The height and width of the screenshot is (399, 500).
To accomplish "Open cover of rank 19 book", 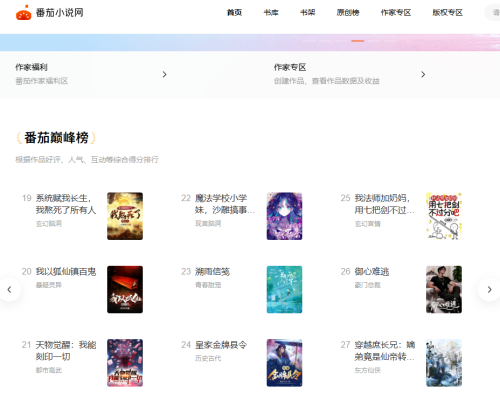I will coord(125,216).
